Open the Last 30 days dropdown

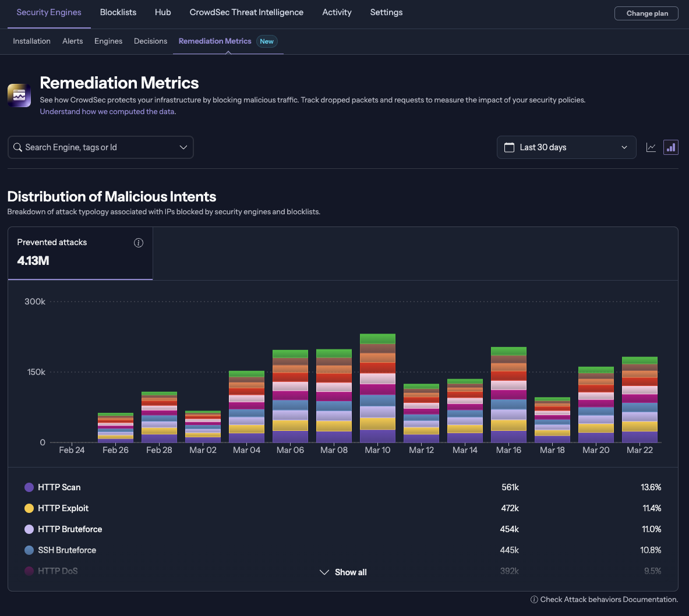click(x=566, y=147)
